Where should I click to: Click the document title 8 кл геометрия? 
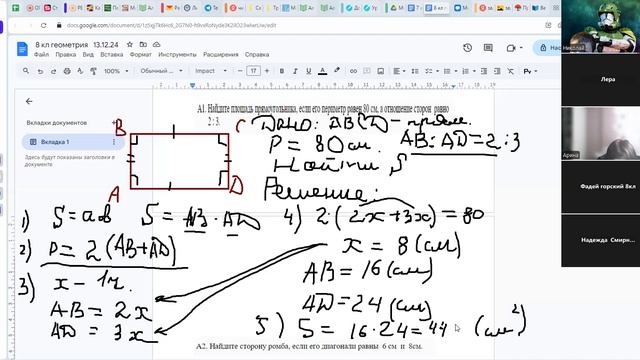click(x=77, y=44)
